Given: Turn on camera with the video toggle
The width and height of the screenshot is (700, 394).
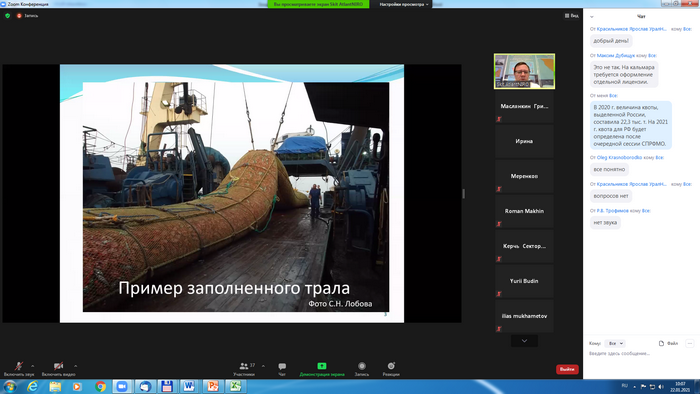Looking at the screenshot, I should coord(58,366).
